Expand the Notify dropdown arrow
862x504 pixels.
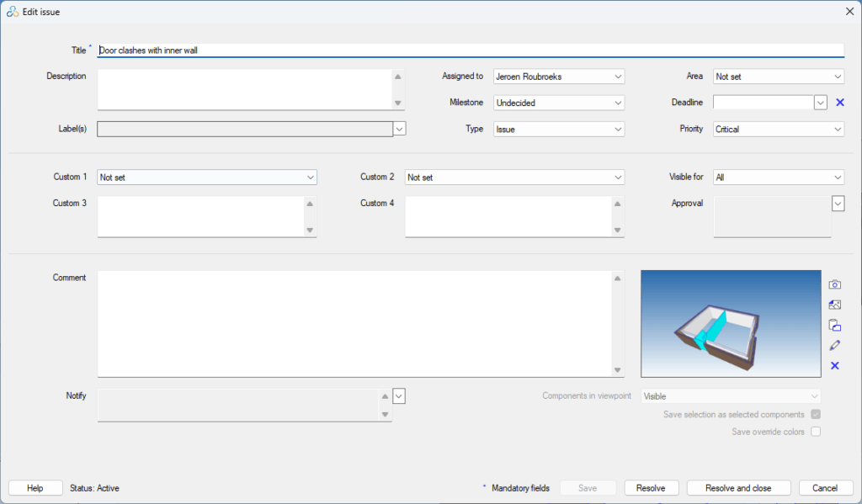(399, 395)
